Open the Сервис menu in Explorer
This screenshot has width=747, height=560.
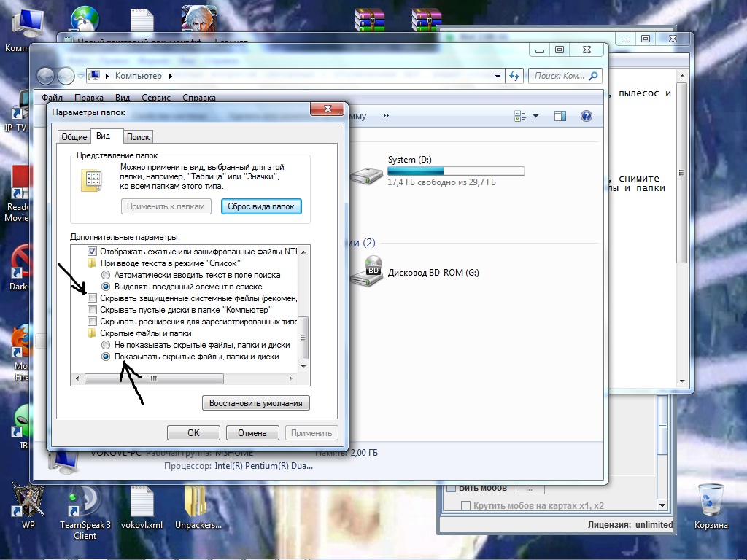coord(156,97)
